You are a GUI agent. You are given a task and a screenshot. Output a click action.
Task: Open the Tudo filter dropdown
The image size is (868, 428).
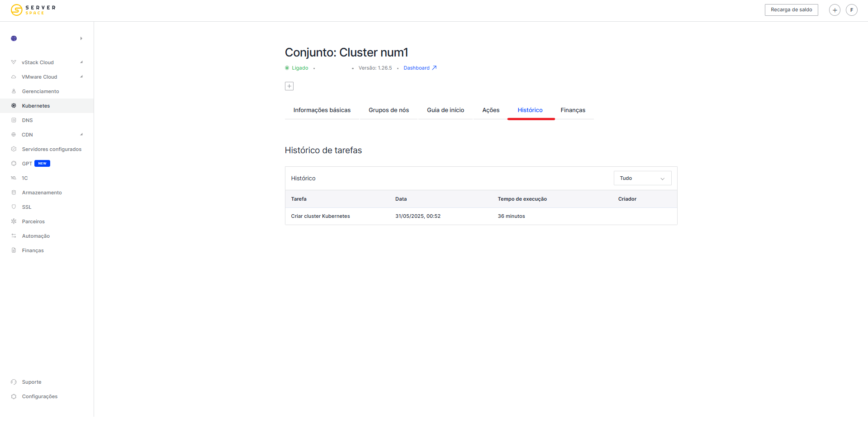[642, 178]
